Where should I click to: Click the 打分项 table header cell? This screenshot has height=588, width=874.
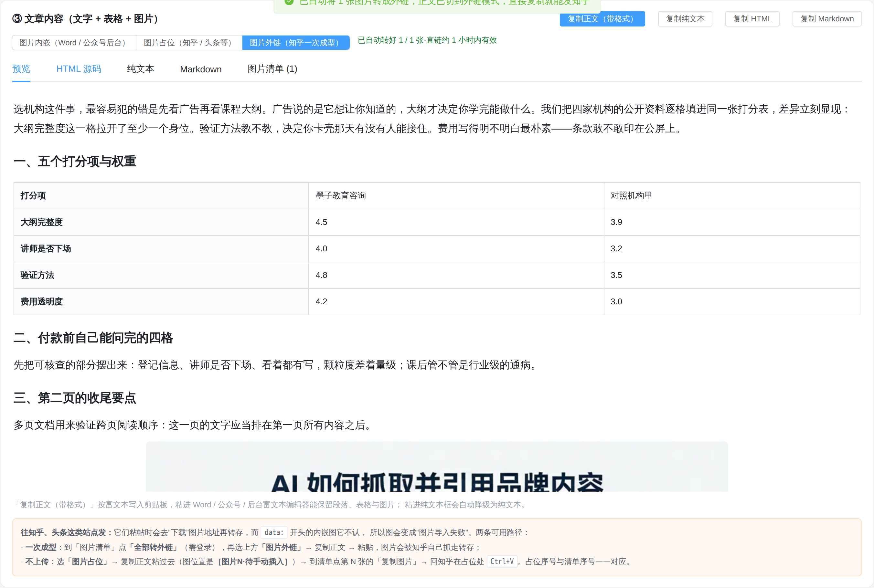coord(161,196)
